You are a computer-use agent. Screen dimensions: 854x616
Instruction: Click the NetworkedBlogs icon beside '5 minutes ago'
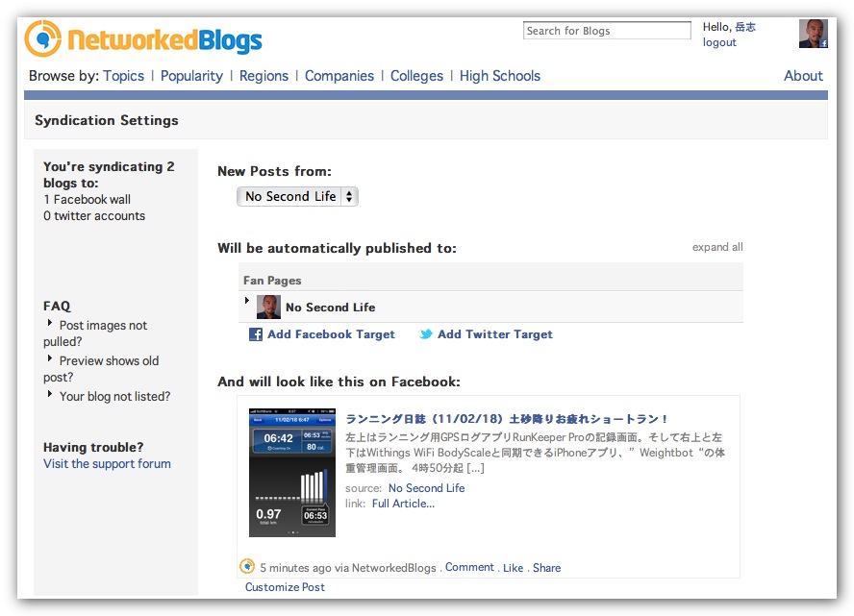(247, 566)
